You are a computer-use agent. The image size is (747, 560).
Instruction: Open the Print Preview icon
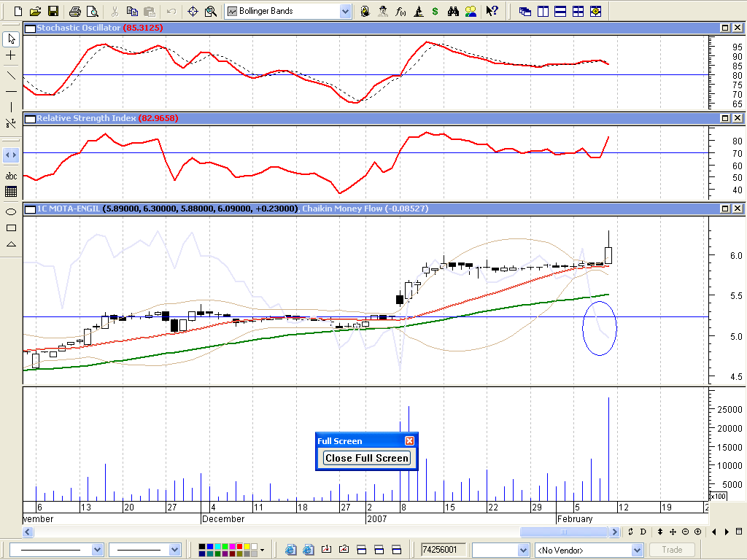click(92, 12)
